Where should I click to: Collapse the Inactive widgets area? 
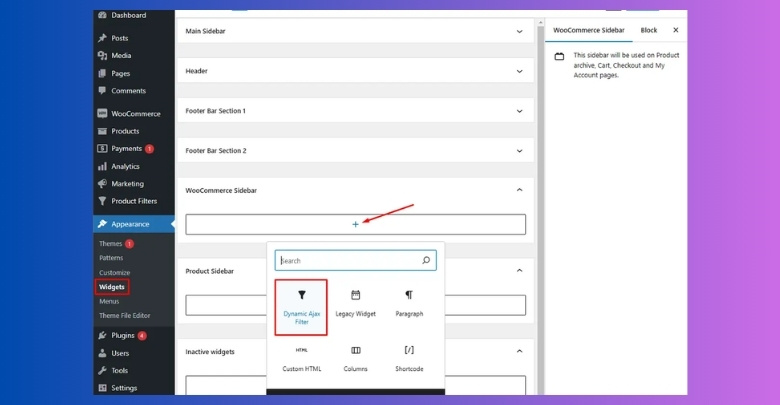[x=519, y=351]
